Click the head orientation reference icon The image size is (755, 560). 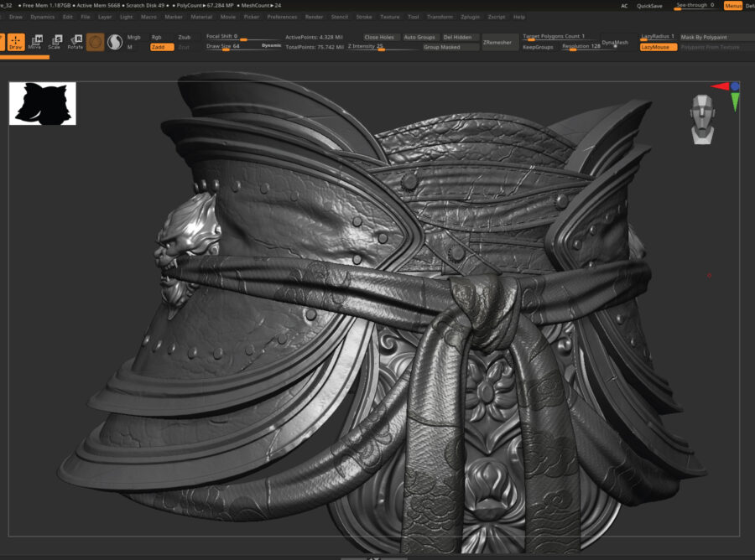point(703,119)
